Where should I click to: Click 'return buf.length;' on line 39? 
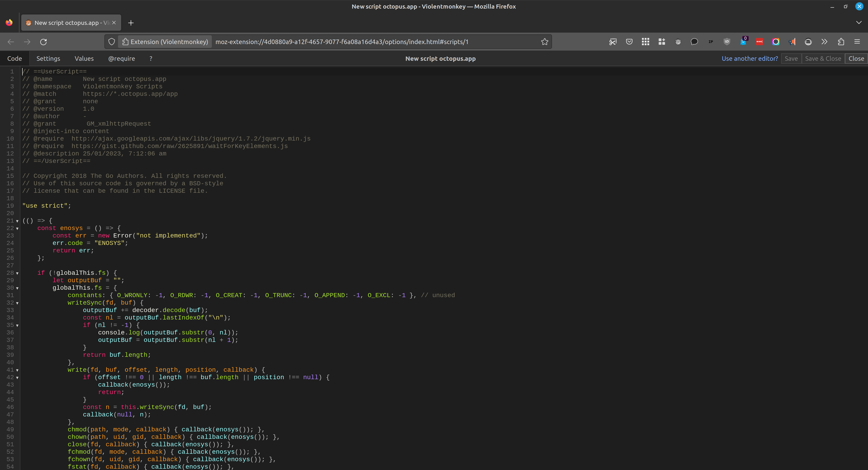tap(117, 355)
